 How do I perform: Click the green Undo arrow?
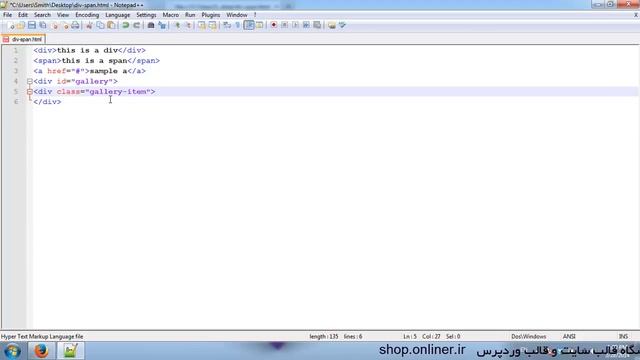126,25
